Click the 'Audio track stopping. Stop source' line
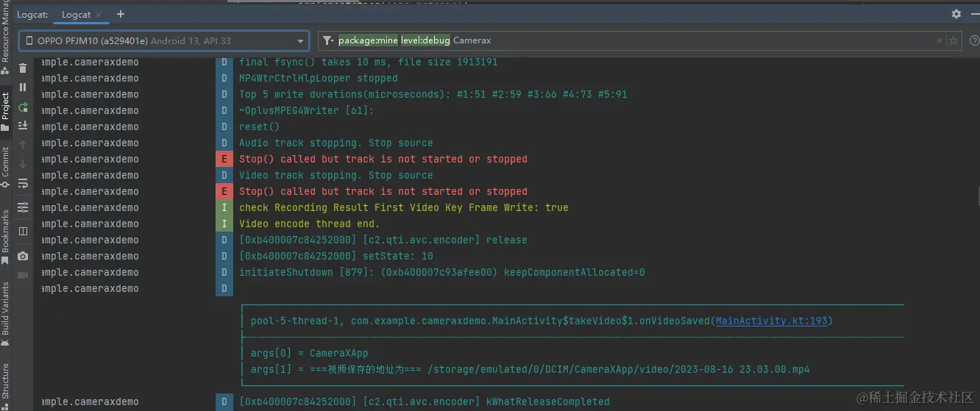The width and height of the screenshot is (980, 411). [336, 143]
